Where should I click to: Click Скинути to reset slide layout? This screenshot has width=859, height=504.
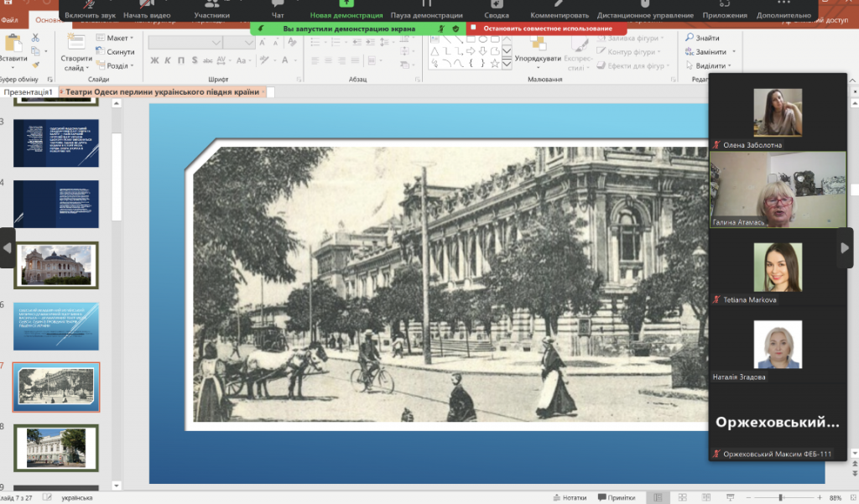[x=115, y=51]
